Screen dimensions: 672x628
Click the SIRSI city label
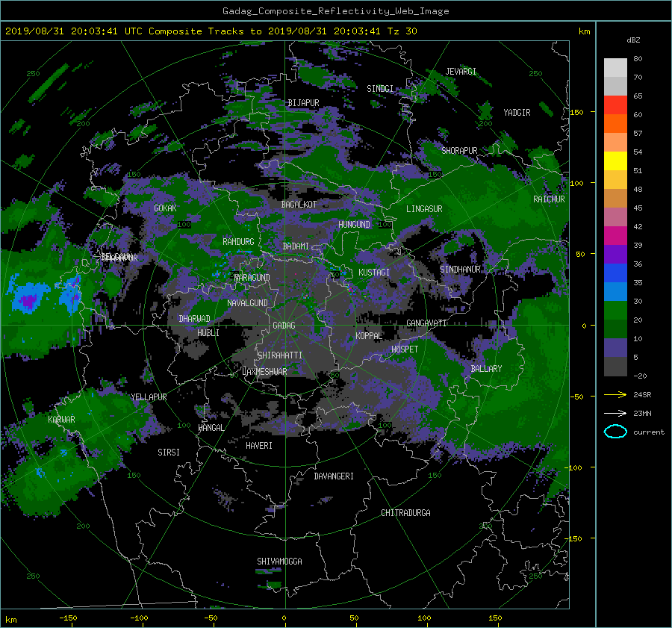click(169, 453)
